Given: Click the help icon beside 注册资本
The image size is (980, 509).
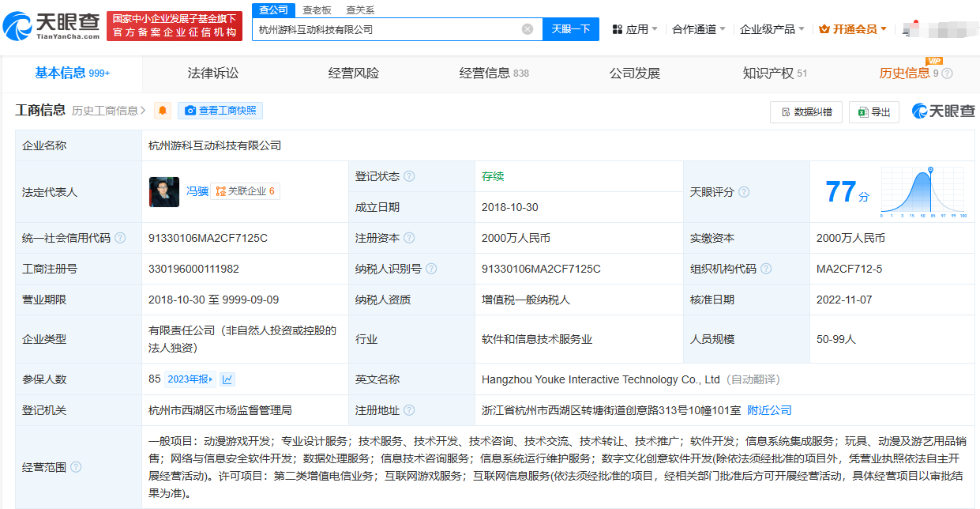Looking at the screenshot, I should click(409, 238).
